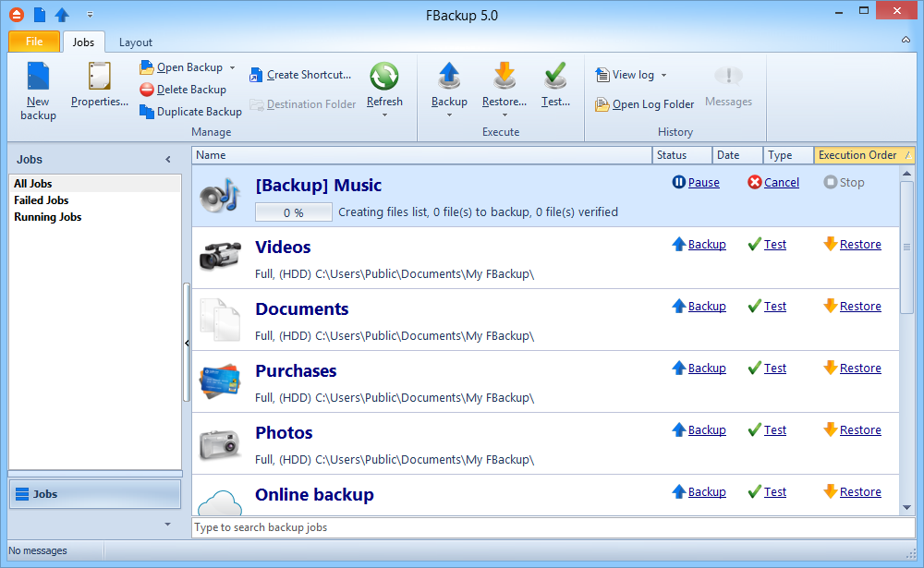Viewport: 924px width, 568px height.
Task: Expand the Open Backup dropdown arrow
Action: (233, 67)
